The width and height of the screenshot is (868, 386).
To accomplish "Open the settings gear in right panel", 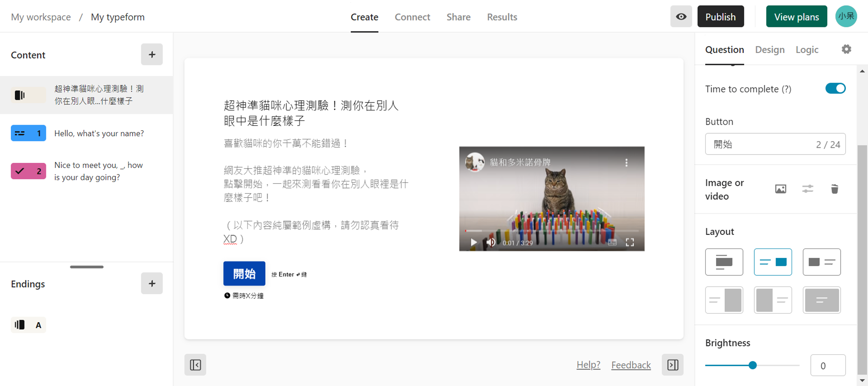I will pos(846,49).
